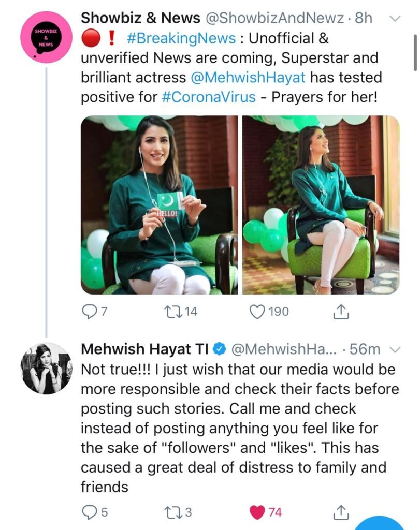This screenshot has width=420, height=530.
Task: Open Showbiz & News tweet options chevron
Action: (x=395, y=19)
